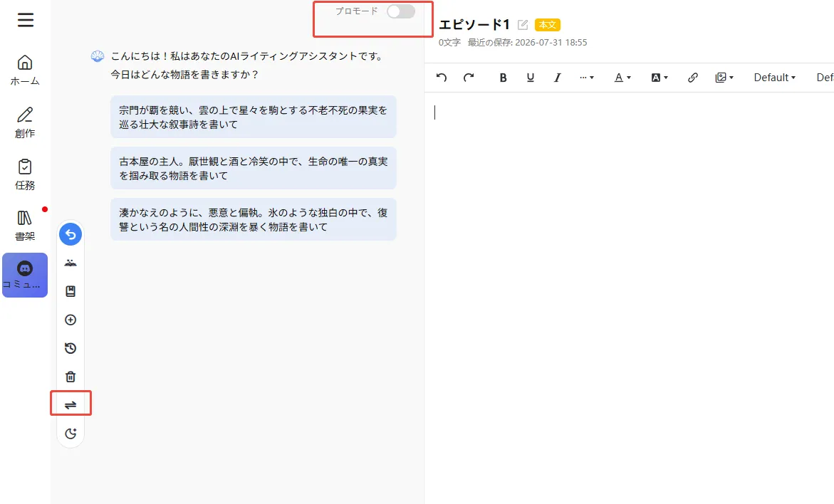The image size is (834, 504).
Task: Click the plus circle new chat icon
Action: coord(71,320)
